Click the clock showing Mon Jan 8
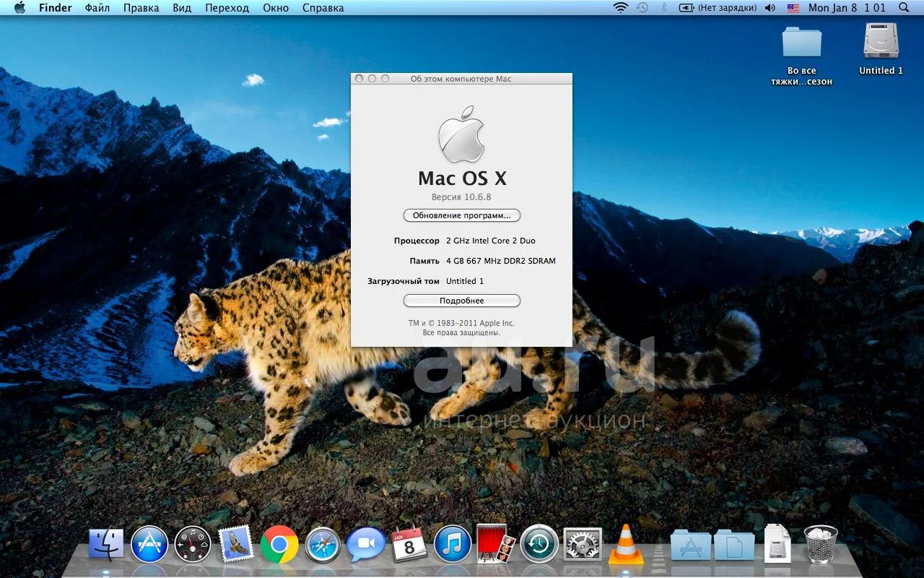The height and width of the screenshot is (578, 924). tap(847, 8)
